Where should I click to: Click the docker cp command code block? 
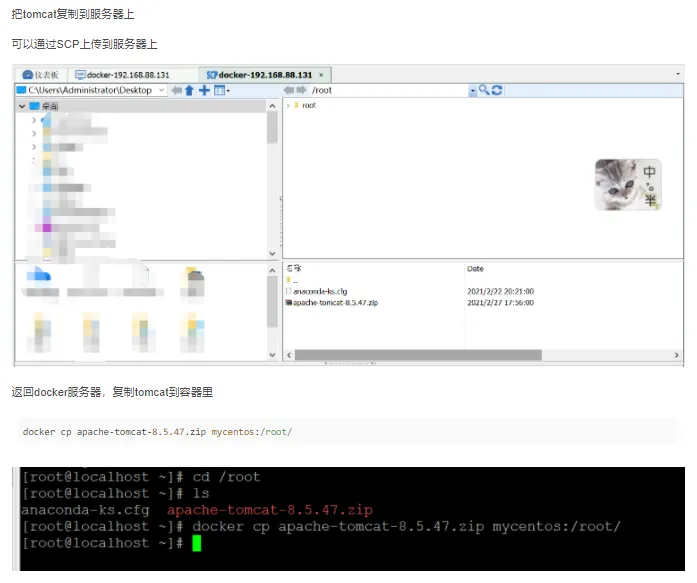(x=348, y=431)
